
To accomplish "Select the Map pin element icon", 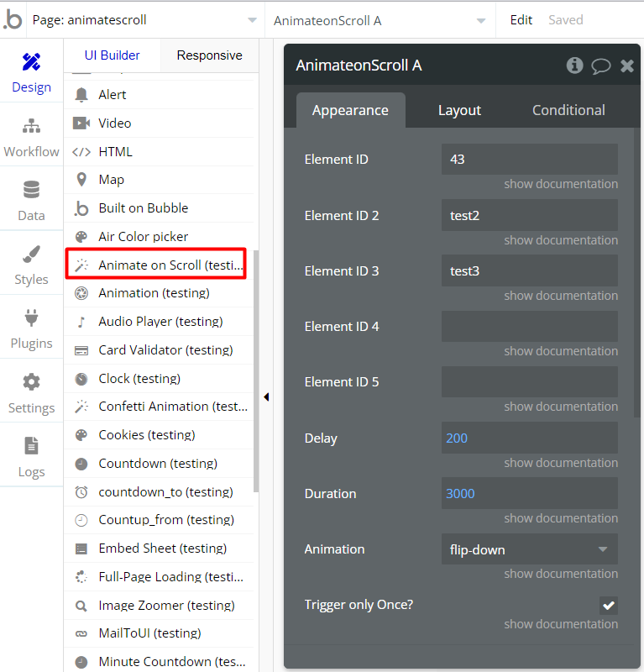I will (81, 180).
